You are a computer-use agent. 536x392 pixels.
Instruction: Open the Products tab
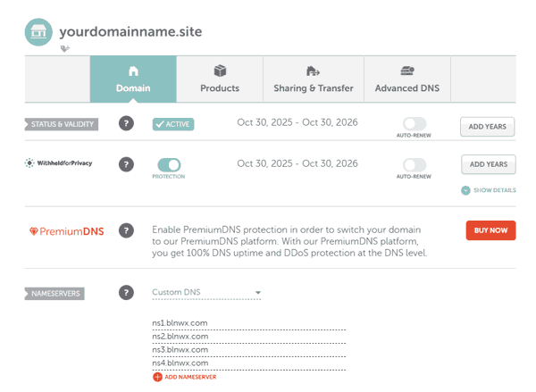220,79
